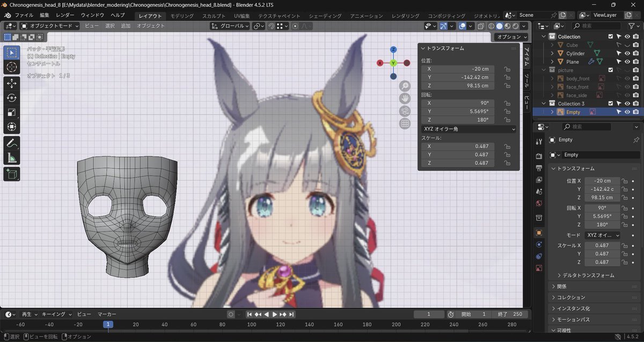Open the viewport Add (追加) menu

[x=126, y=26]
